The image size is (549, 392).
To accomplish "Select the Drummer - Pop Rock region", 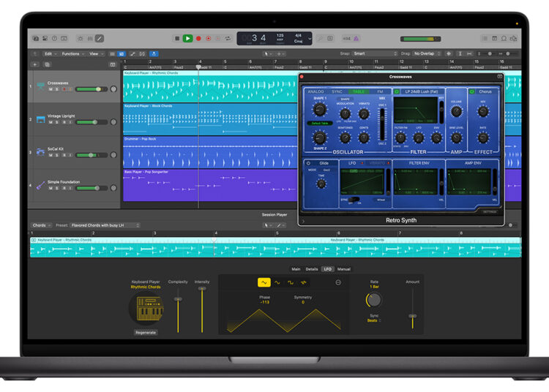I will point(210,152).
